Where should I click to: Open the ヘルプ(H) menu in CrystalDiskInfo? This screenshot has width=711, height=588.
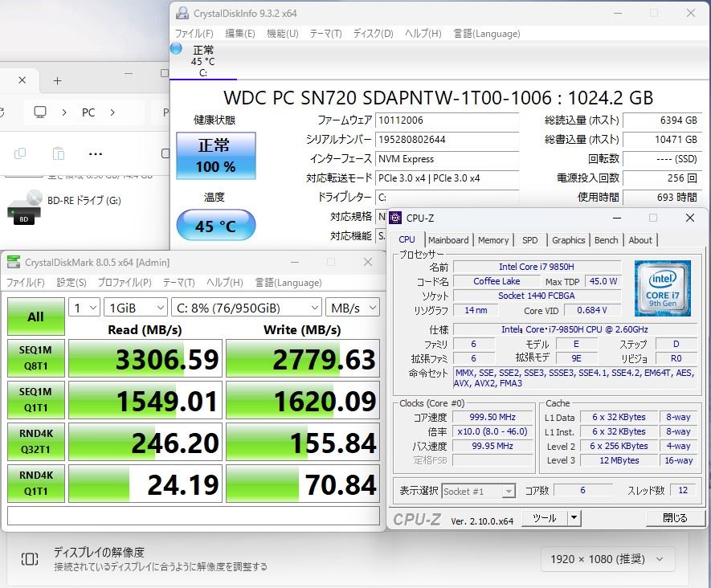[423, 34]
